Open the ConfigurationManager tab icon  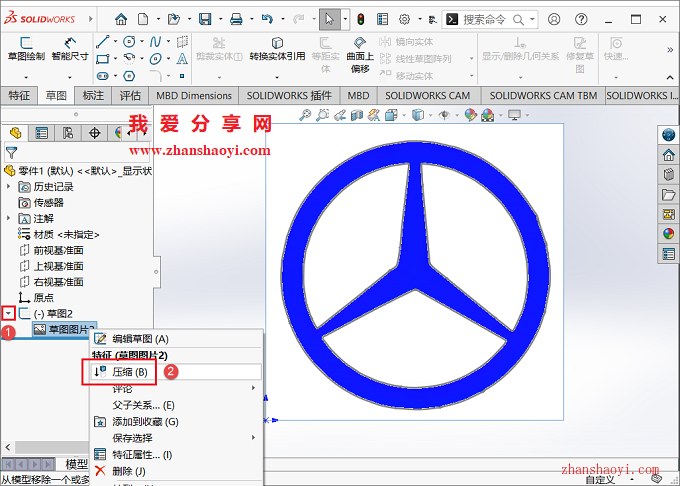point(69,132)
